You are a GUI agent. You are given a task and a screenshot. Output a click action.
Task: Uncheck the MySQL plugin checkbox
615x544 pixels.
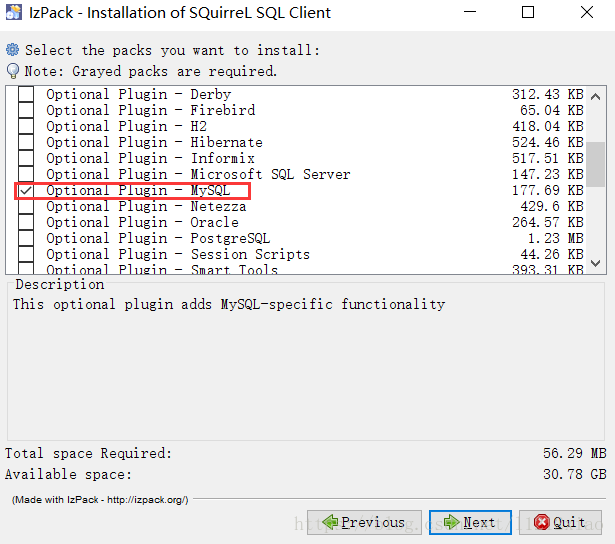coord(26,191)
